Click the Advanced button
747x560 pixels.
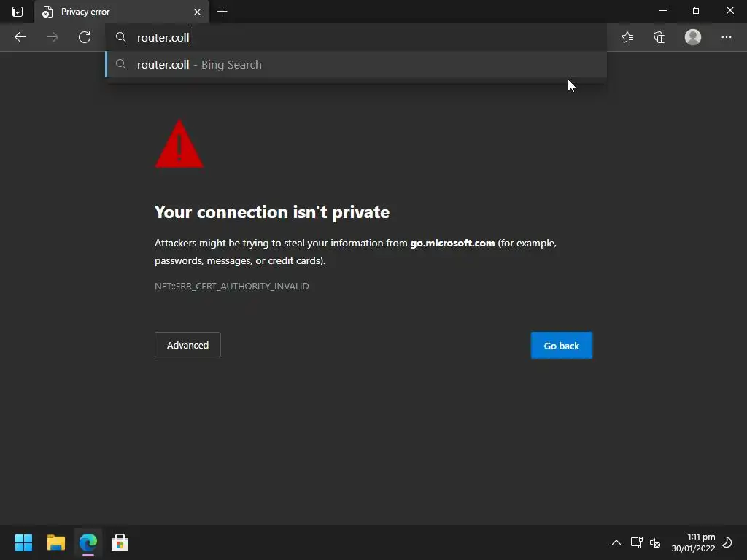pyautogui.click(x=187, y=345)
